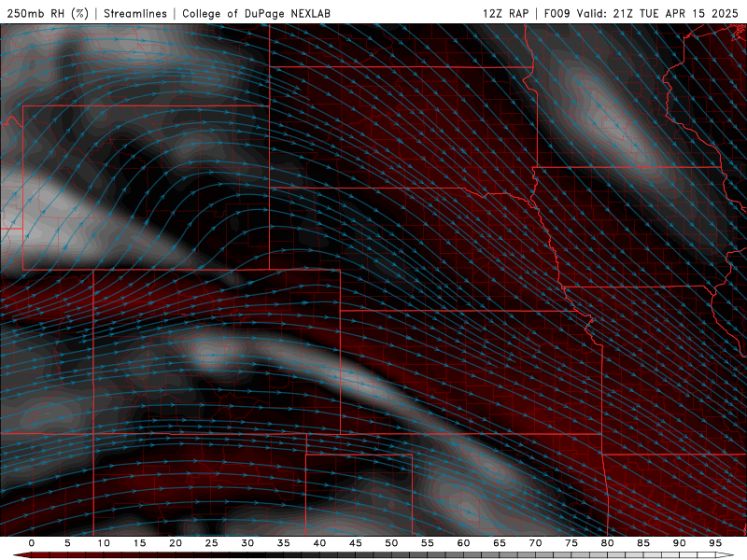Click the colorbar label '60'
The height and width of the screenshot is (560, 747).
pos(463,543)
